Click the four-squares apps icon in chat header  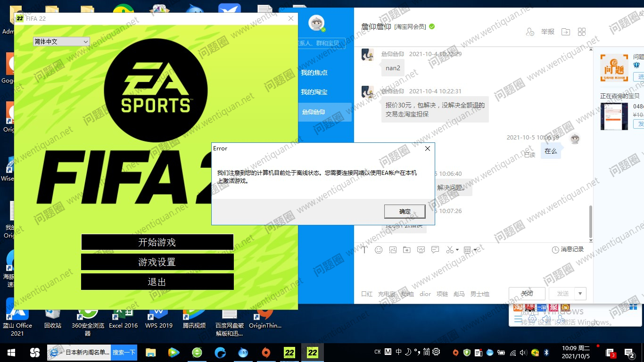pyautogui.click(x=582, y=32)
